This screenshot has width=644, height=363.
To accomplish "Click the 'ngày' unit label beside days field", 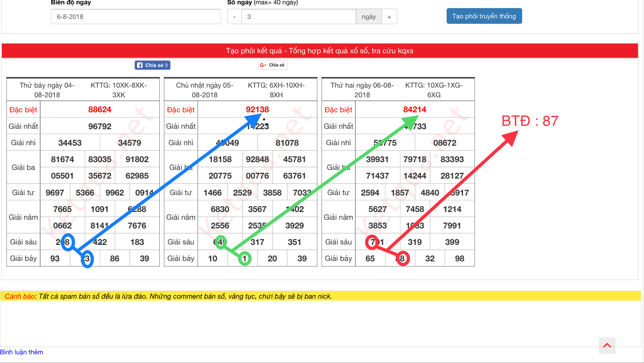I will [369, 16].
